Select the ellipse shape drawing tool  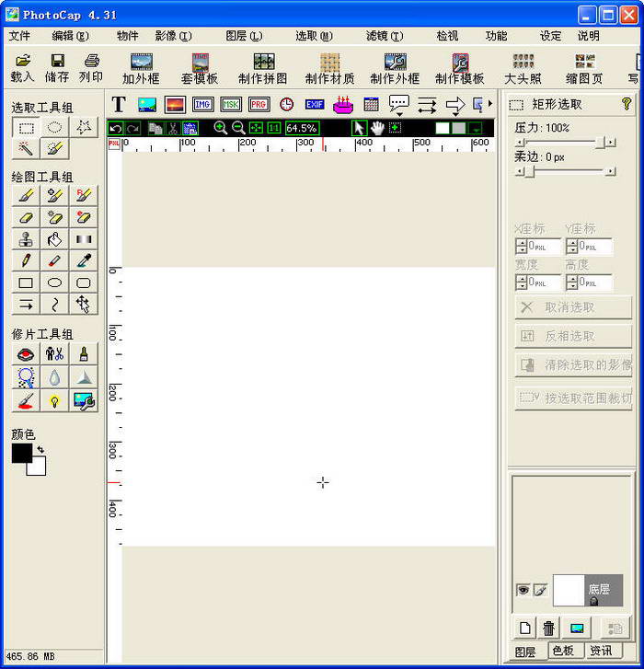point(54,283)
